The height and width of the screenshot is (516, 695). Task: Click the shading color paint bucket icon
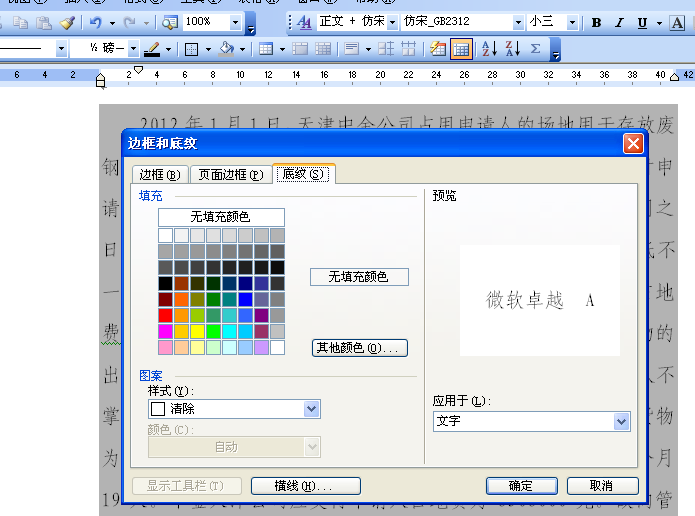(226, 49)
